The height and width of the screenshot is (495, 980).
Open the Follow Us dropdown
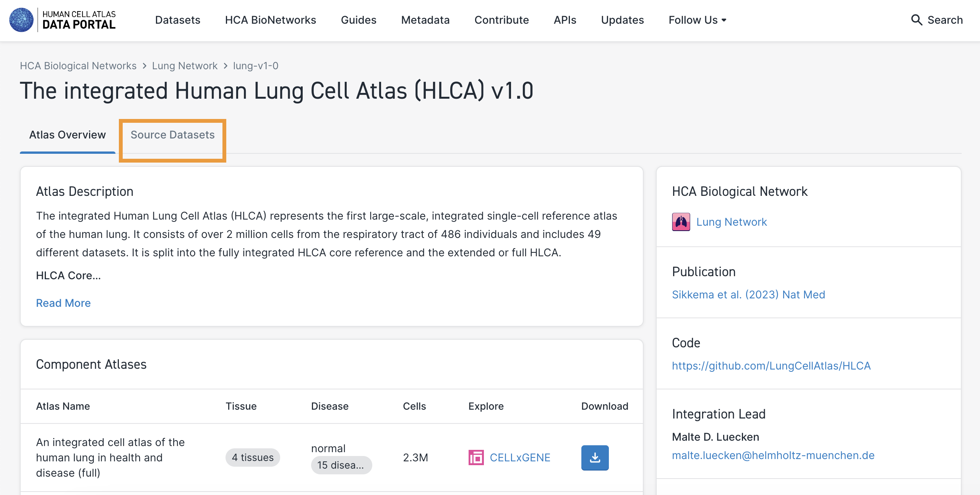coord(697,20)
